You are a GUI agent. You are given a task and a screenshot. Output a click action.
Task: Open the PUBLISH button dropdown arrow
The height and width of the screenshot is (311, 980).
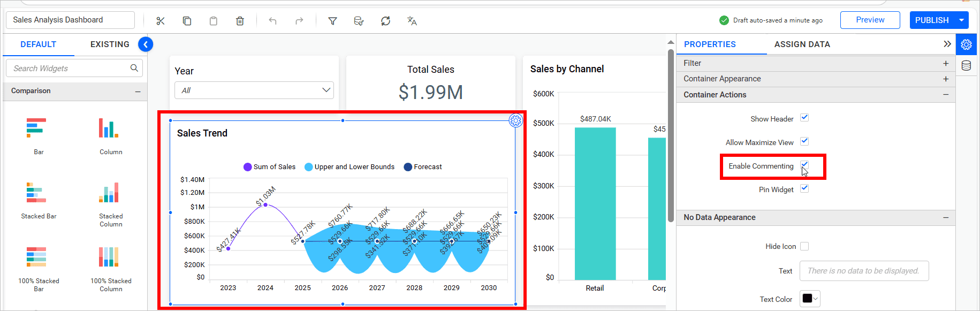tap(962, 20)
